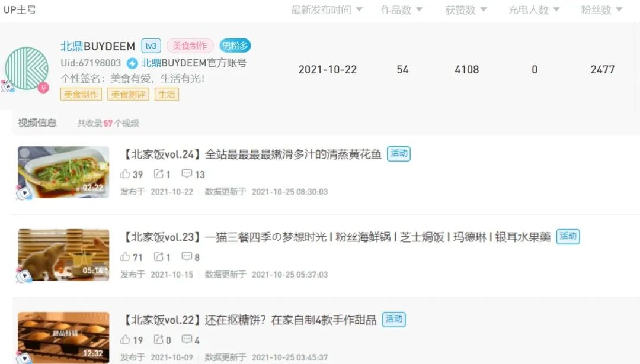Expand the 充电人数 sort dropdown
The width and height of the screenshot is (640, 364).
534,9
